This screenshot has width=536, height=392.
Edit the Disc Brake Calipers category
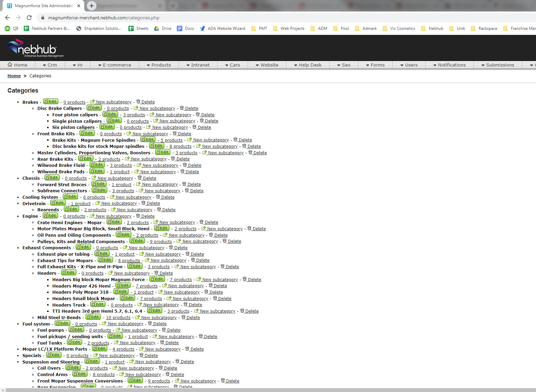point(94,108)
